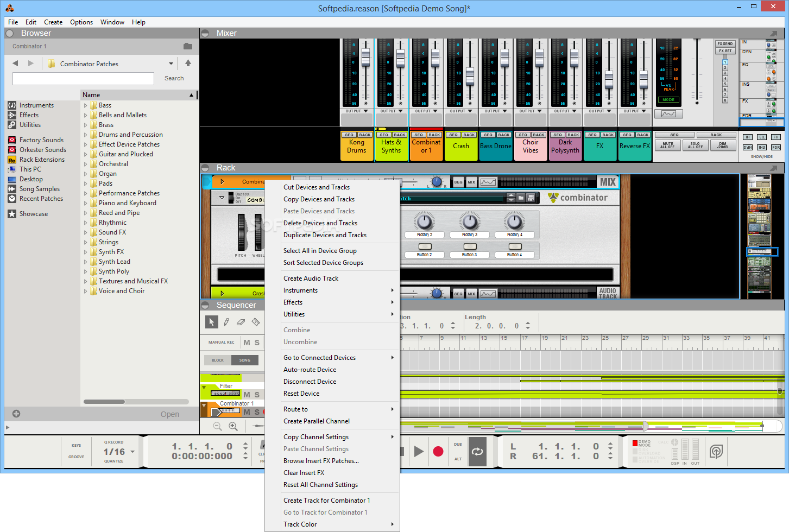The width and height of the screenshot is (789, 532).
Task: Detach the Mixer panel with its arrow icon
Action: (x=773, y=33)
